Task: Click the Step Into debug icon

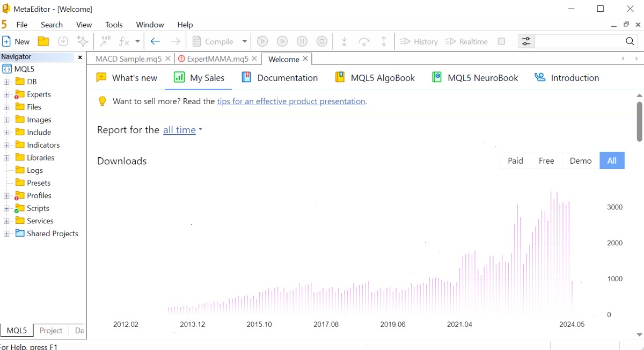Action: coord(345,41)
